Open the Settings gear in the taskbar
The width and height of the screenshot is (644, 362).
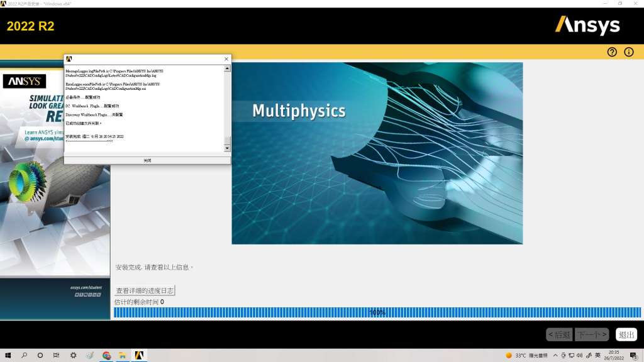pyautogui.click(x=73, y=356)
